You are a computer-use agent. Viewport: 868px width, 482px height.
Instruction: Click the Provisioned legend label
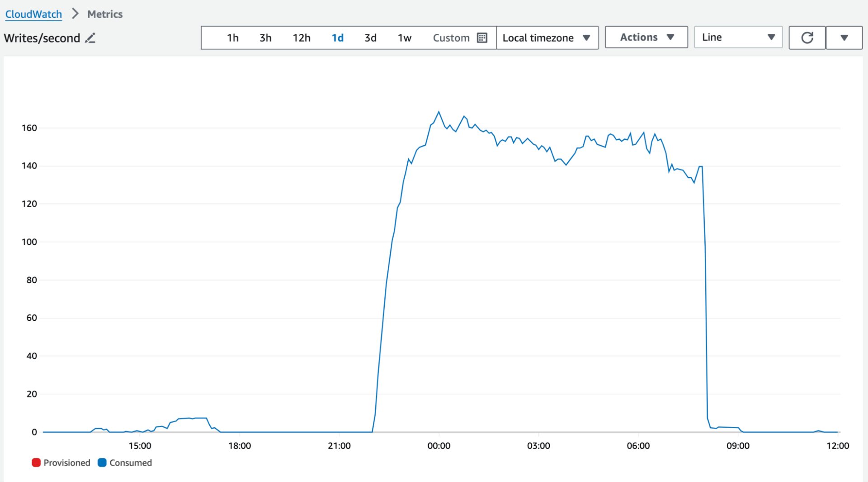tap(67, 463)
